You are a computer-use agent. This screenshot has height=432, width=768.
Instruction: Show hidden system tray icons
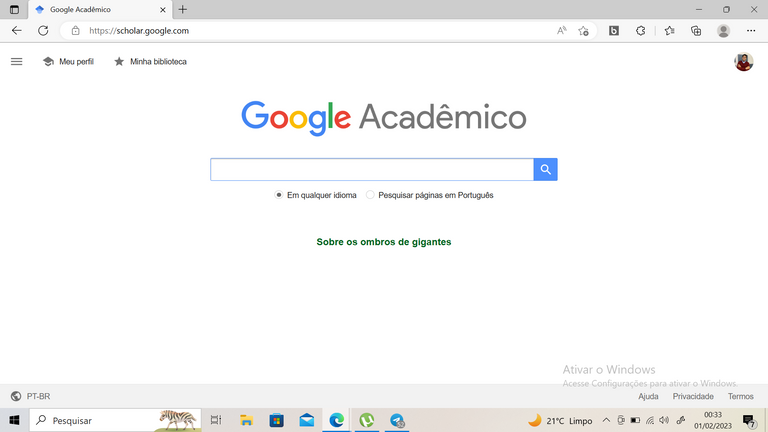pos(606,420)
